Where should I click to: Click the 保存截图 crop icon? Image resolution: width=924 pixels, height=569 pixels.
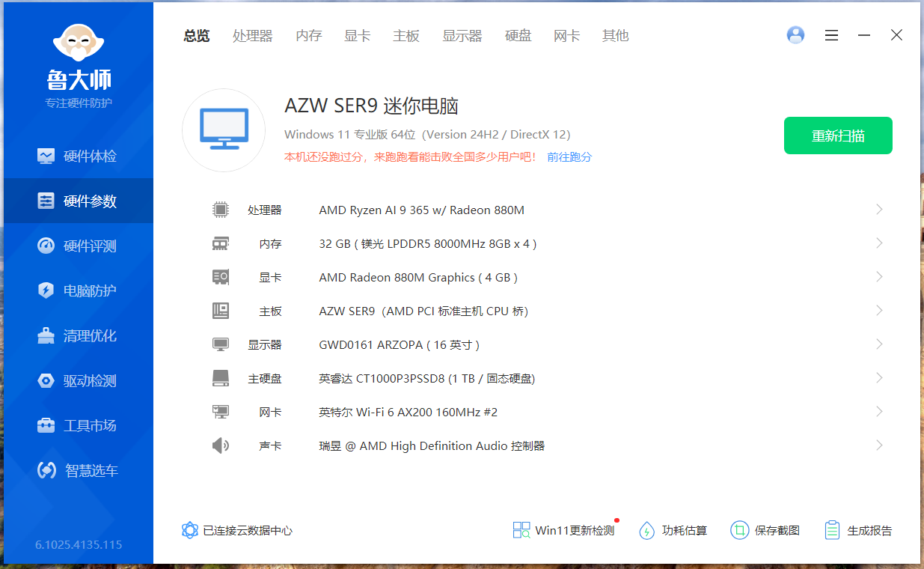[739, 530]
